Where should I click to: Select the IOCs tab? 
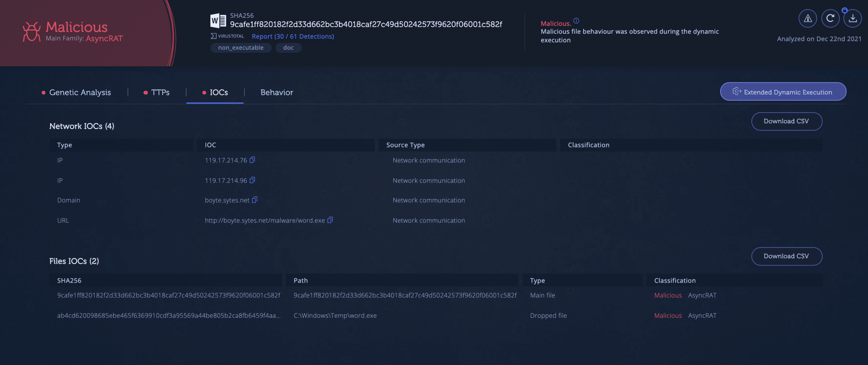click(218, 92)
